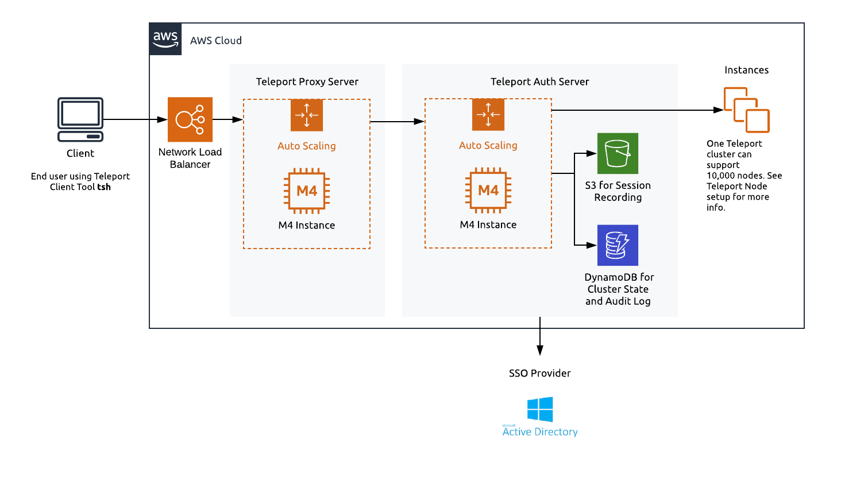Click the Active Directory text
Screen dimensions: 868x477
pos(540,432)
